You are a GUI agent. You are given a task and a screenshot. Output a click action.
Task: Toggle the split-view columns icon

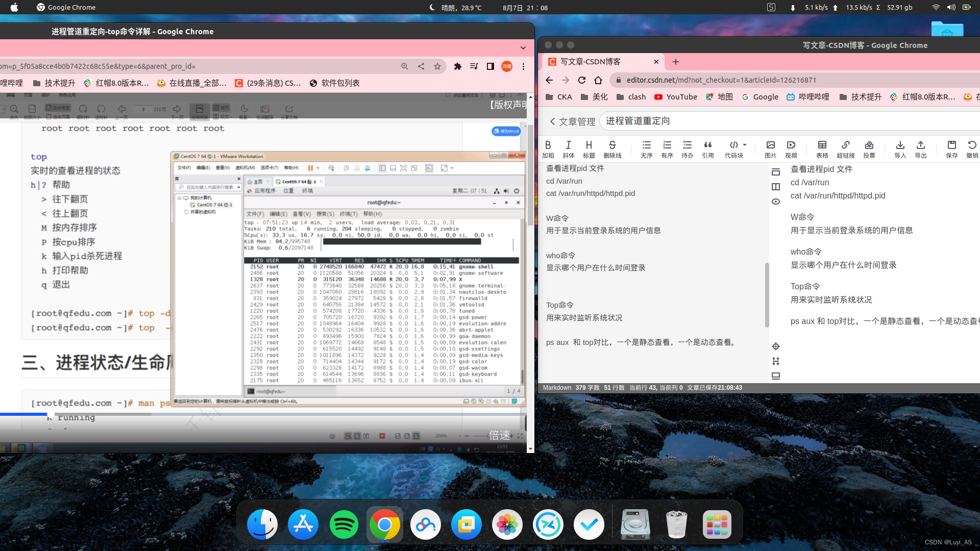pyautogui.click(x=776, y=187)
